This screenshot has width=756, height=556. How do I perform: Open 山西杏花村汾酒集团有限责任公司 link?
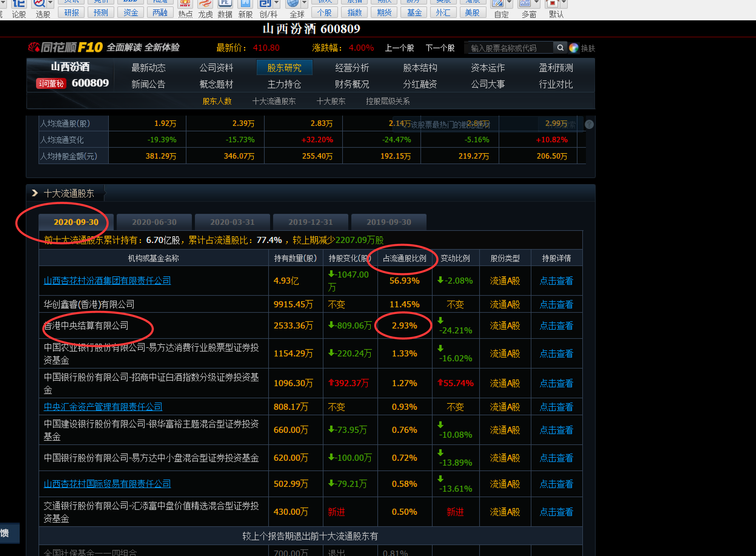107,281
